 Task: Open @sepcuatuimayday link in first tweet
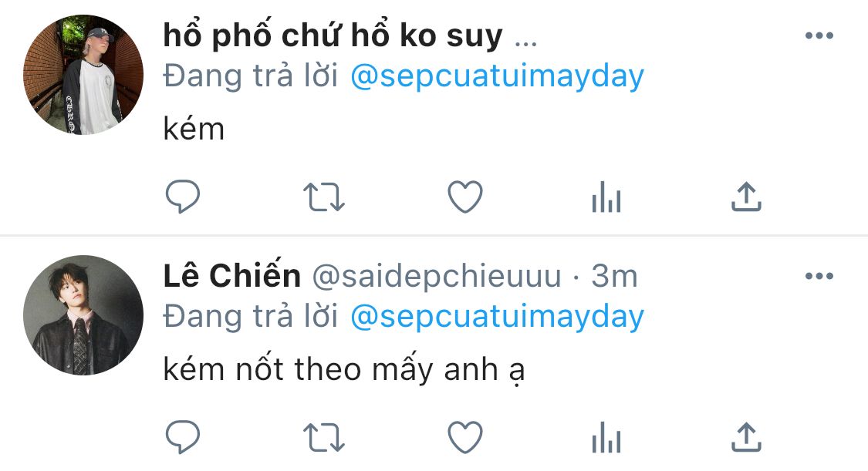(x=497, y=76)
